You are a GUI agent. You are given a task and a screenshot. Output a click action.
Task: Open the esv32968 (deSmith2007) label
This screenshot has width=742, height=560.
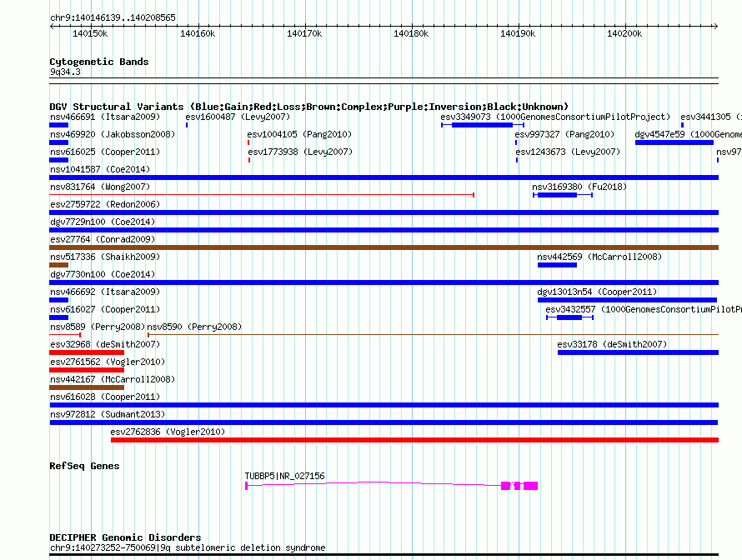tap(105, 344)
